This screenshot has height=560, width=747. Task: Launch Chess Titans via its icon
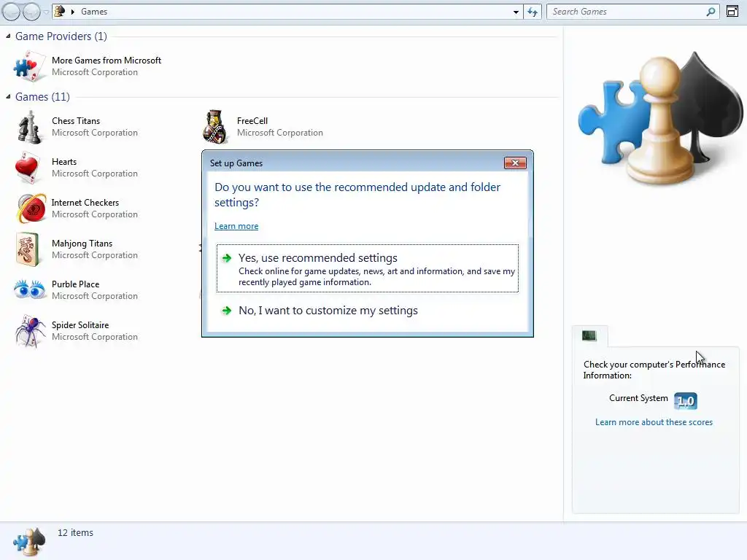coord(29,127)
